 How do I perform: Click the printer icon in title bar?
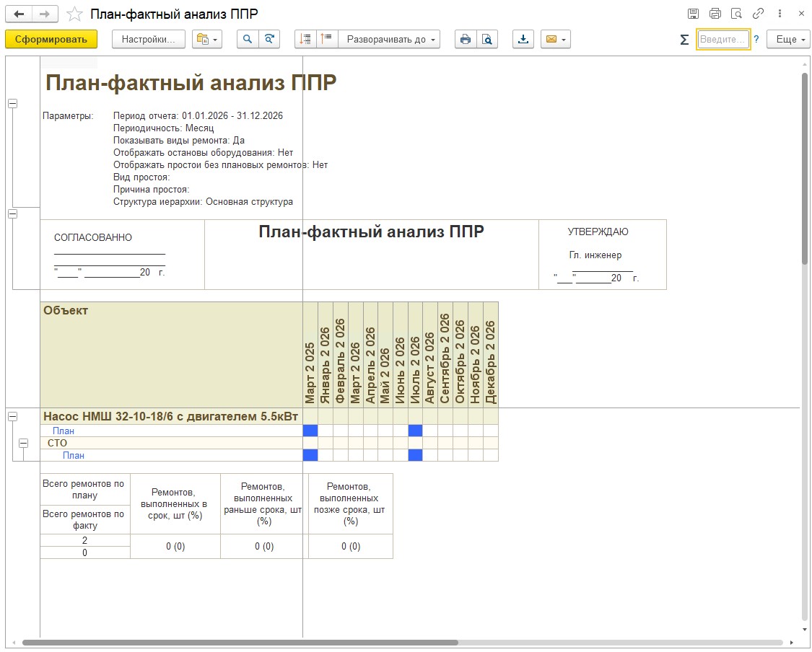click(715, 14)
